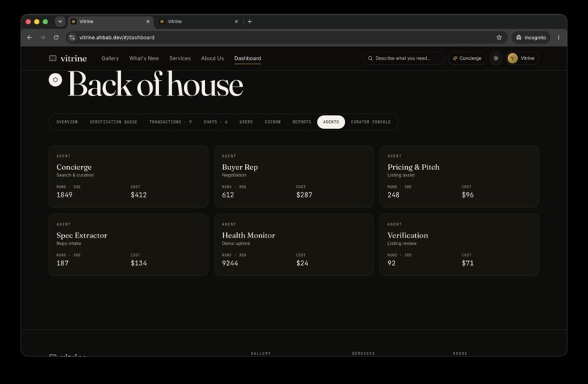588x384 pixels.
Task: Open the About Us page
Action: 212,58
